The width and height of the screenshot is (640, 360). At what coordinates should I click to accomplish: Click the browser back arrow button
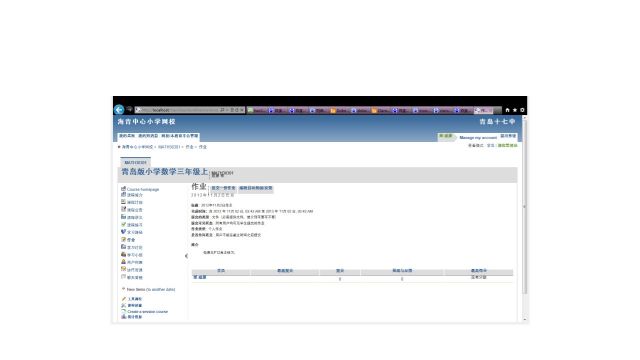(119, 110)
